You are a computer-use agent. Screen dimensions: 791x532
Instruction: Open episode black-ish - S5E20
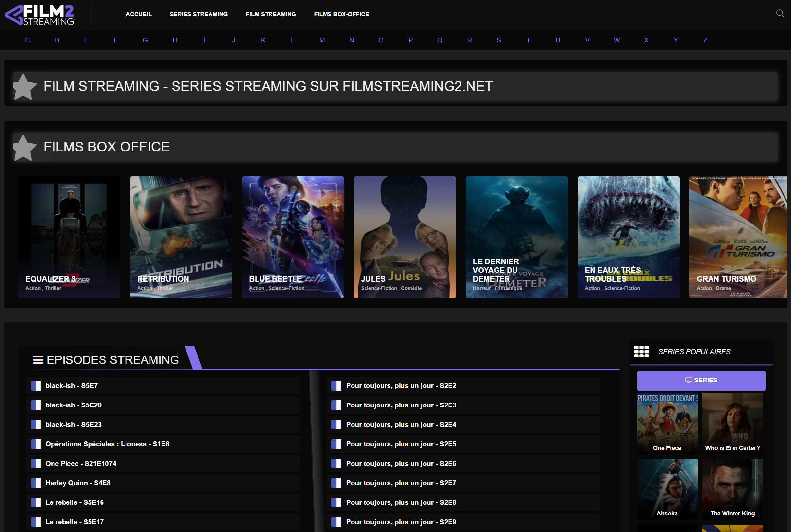pos(163,405)
